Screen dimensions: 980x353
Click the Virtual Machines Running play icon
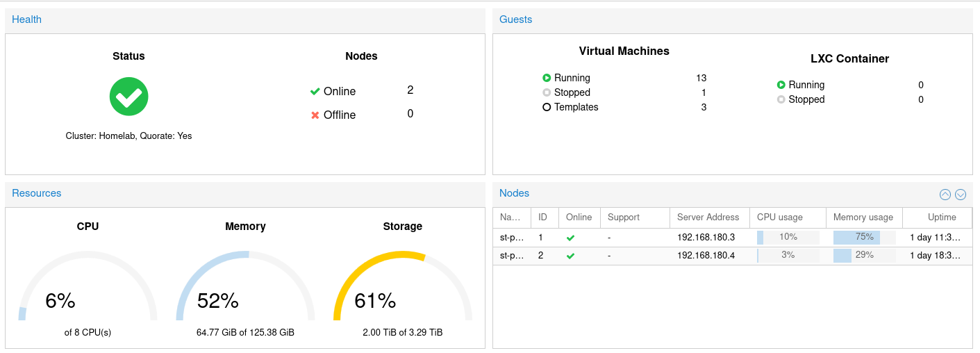pos(547,78)
